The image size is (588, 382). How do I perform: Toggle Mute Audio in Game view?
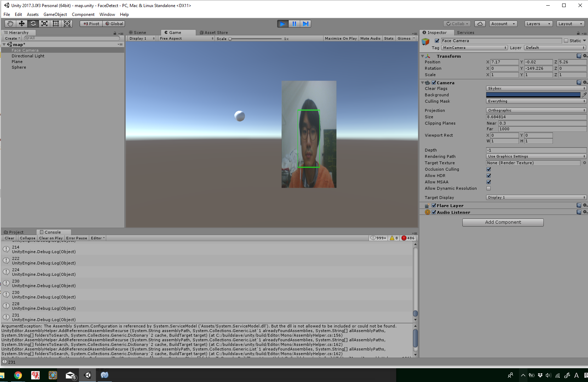point(370,38)
